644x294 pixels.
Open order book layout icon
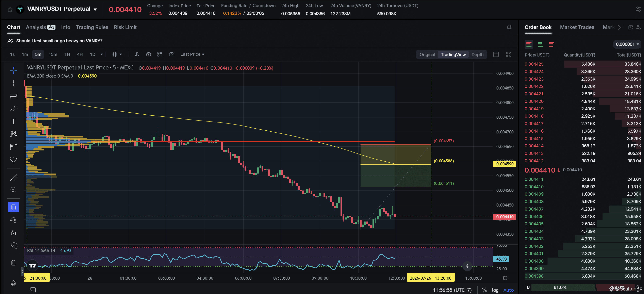tap(630, 27)
